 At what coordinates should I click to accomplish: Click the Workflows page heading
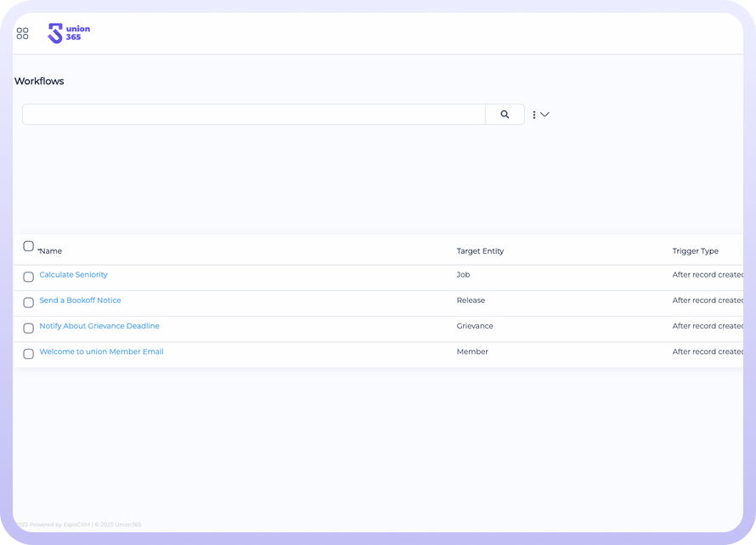click(x=39, y=81)
